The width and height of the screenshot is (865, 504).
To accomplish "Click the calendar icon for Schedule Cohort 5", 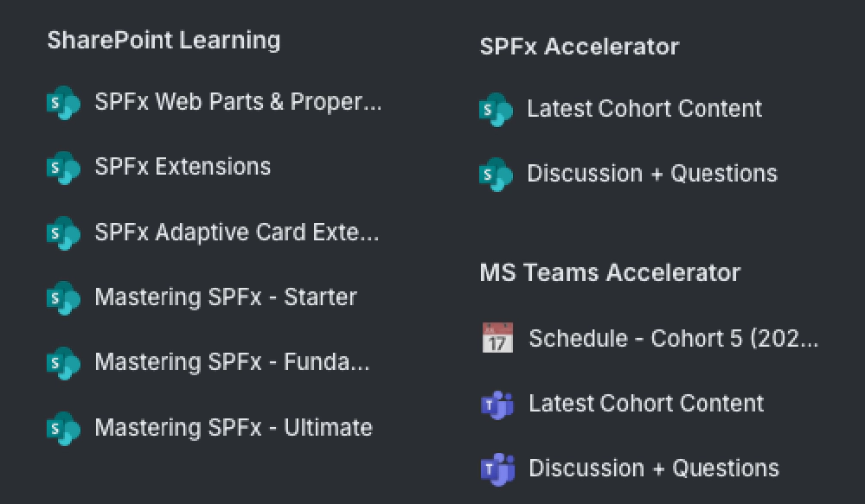I will click(x=497, y=337).
